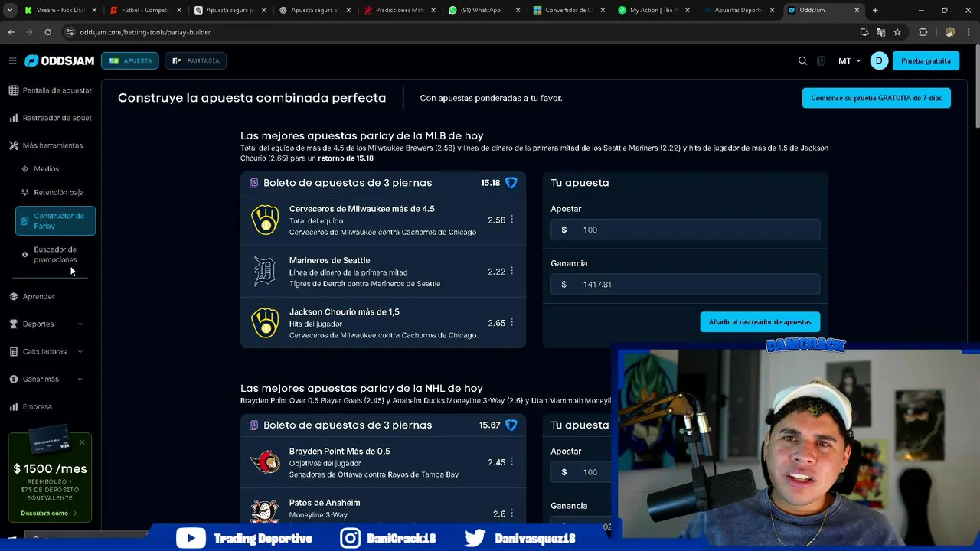Viewport: 980px width, 551px height.
Task: Click 'Brayden Point Más de 0,5' title
Action: (x=340, y=451)
